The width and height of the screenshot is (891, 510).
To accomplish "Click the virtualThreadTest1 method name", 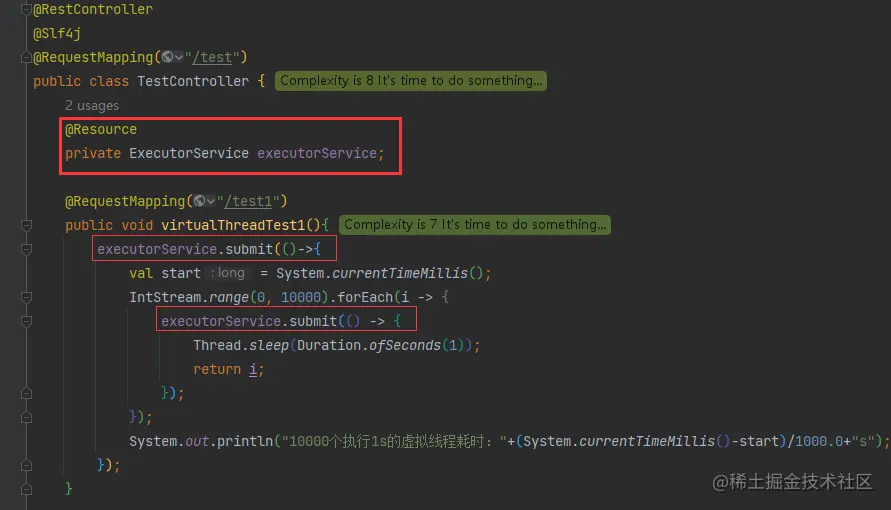I will (233, 225).
